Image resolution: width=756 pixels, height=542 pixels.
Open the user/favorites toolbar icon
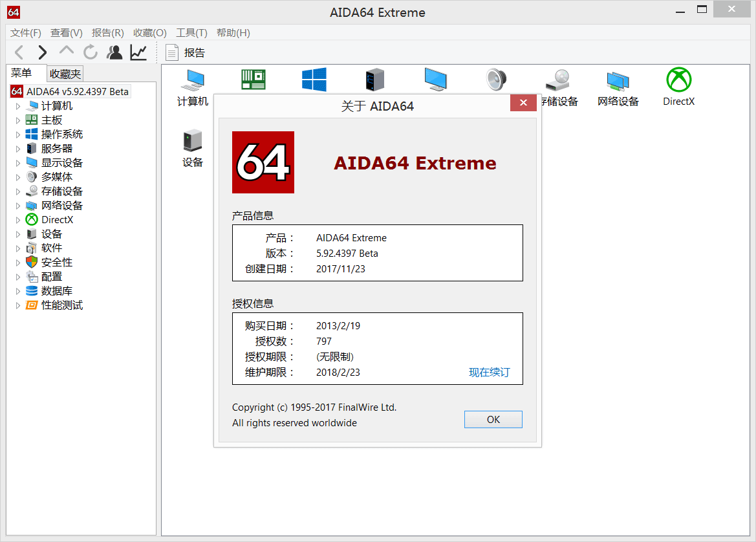click(x=114, y=52)
